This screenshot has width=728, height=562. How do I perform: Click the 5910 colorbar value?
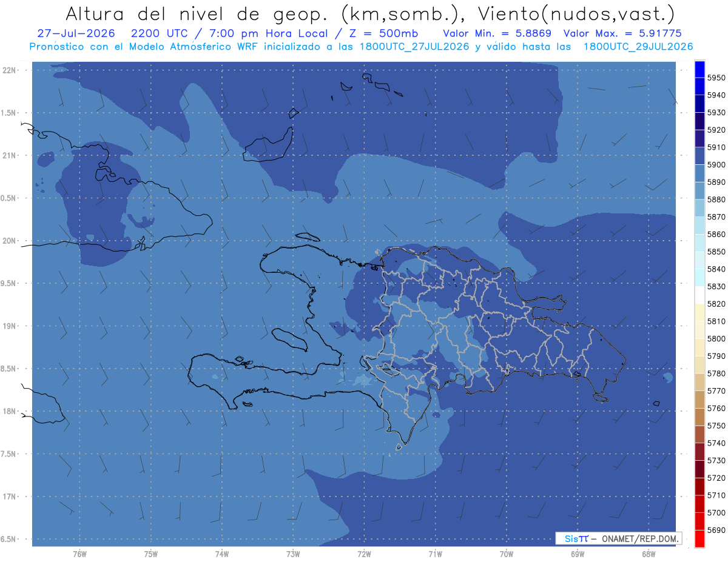(716, 147)
